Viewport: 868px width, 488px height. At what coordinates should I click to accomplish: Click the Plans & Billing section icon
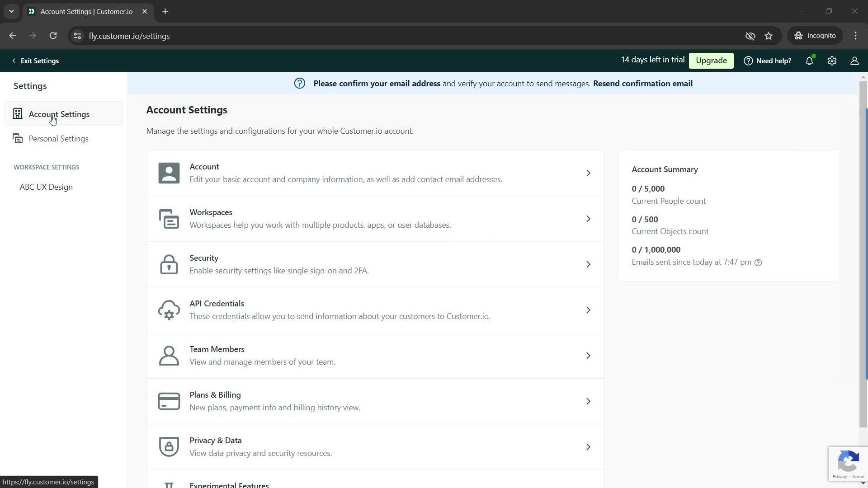pyautogui.click(x=169, y=401)
